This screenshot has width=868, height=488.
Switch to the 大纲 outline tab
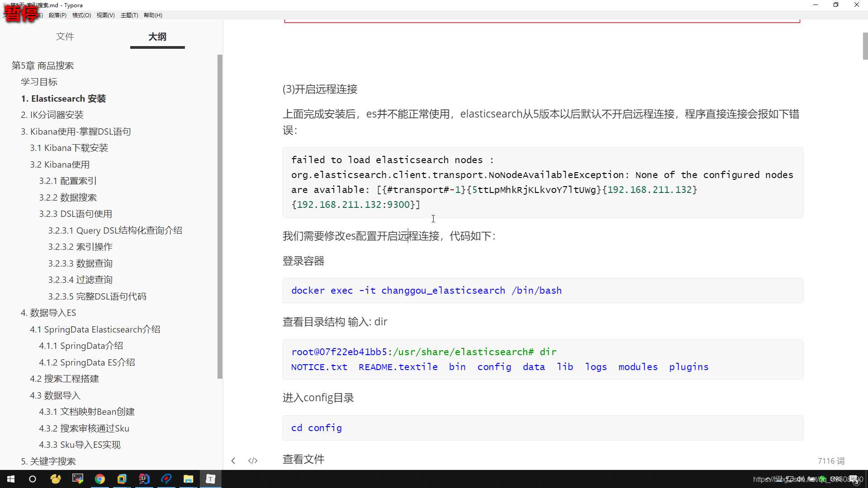coord(157,37)
